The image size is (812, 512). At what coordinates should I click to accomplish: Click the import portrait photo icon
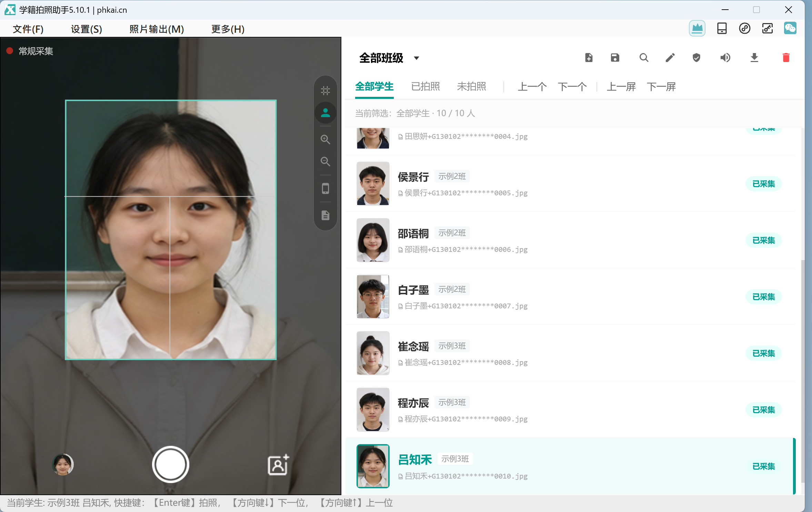pos(279,465)
